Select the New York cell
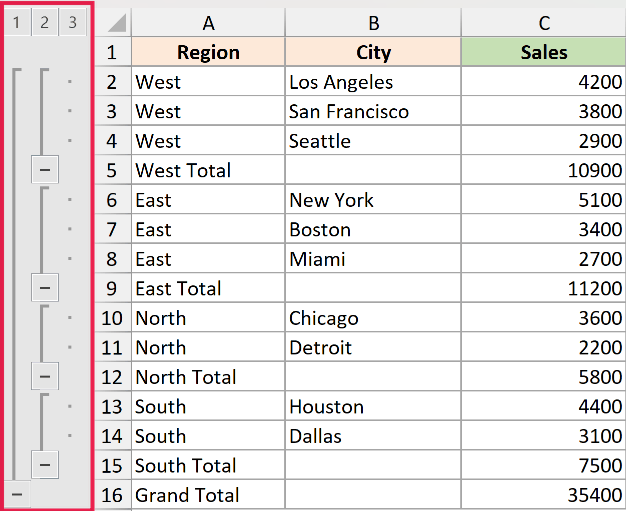The image size is (626, 511). pos(373,200)
